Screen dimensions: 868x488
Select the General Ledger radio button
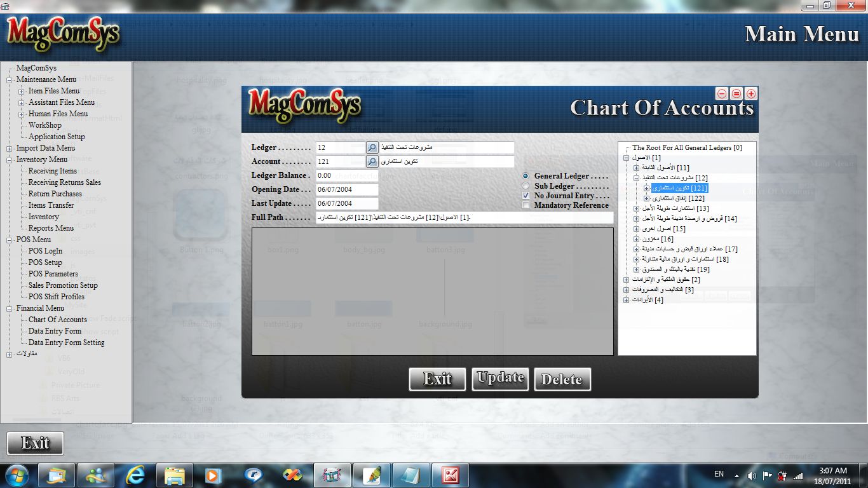click(526, 176)
